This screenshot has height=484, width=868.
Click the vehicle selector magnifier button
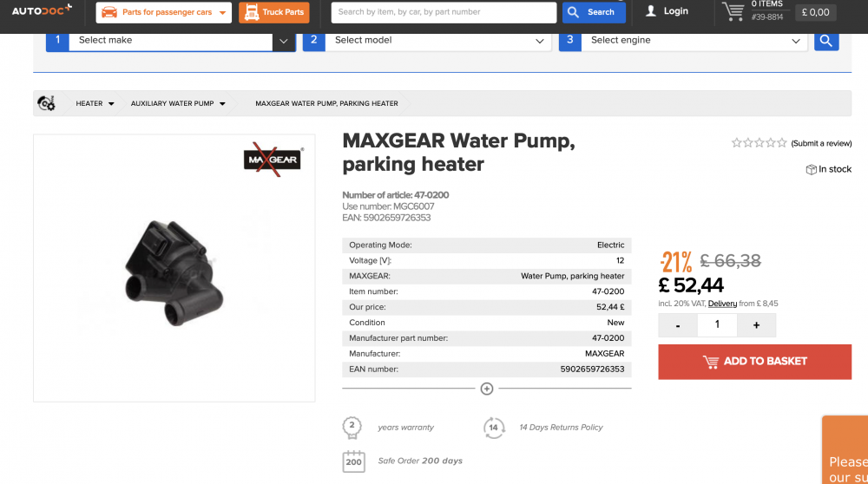(826, 41)
